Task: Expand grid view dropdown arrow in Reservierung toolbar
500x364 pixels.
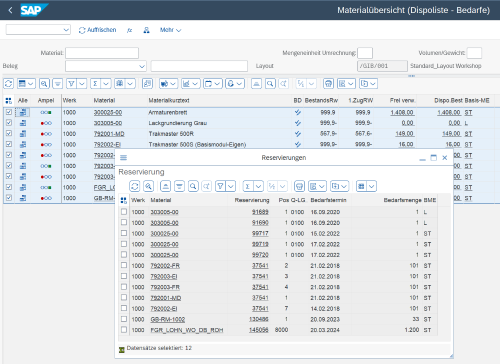Action: [x=372, y=186]
